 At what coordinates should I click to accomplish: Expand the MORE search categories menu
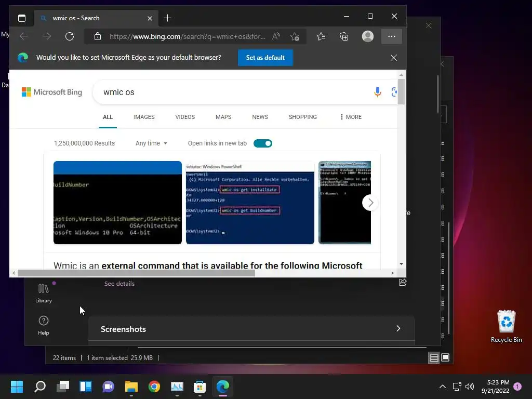coord(351,117)
